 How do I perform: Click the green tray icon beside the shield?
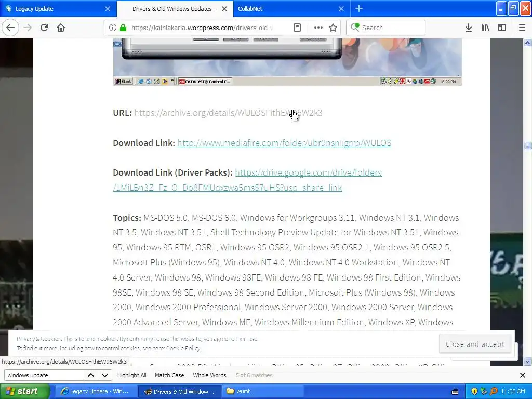coord(484,391)
